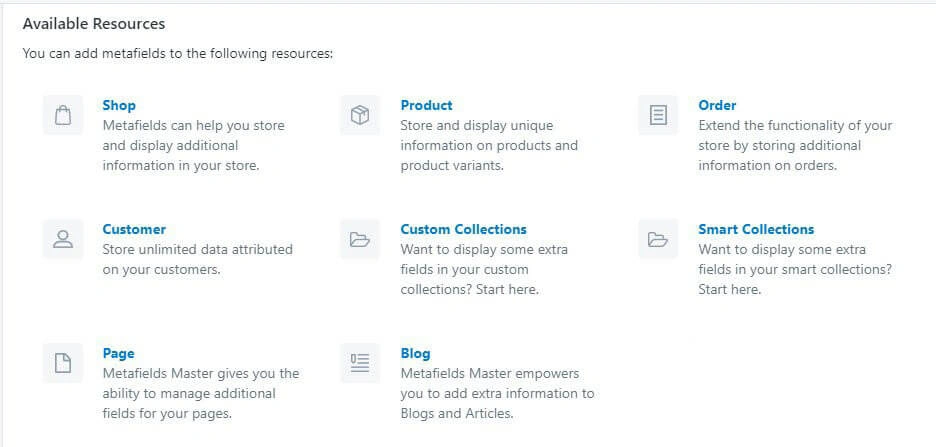Click the Available Resources heading
Image resolution: width=936 pixels, height=447 pixels.
coord(94,23)
